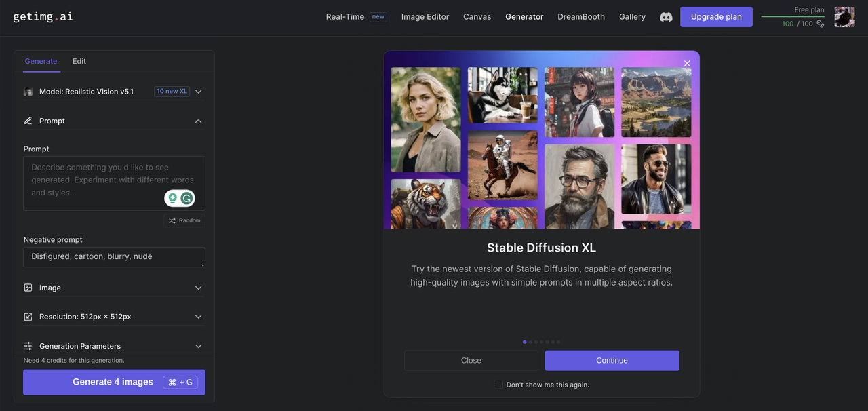Click the canyon landscape thumbnail
Screen dimensions: 868x411
(656, 102)
